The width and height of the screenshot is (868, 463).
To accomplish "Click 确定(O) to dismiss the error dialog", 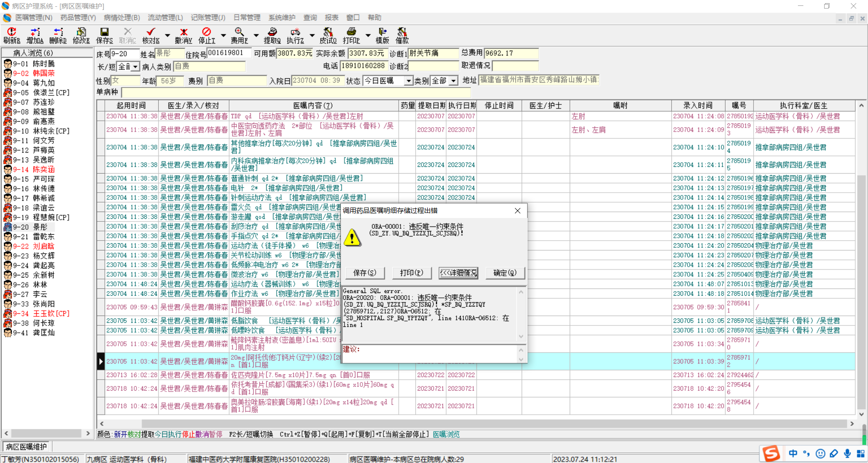I will 505,273.
